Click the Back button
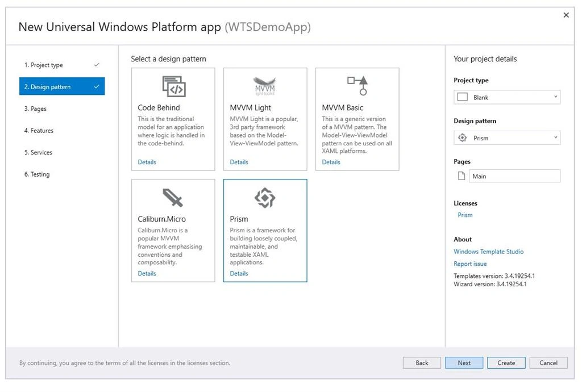Screen dimensions: 582x392 click(x=422, y=362)
